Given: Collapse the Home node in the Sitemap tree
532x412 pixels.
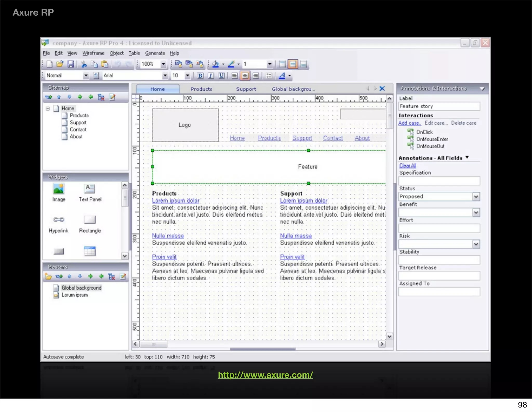Looking at the screenshot, I should click(x=48, y=109).
